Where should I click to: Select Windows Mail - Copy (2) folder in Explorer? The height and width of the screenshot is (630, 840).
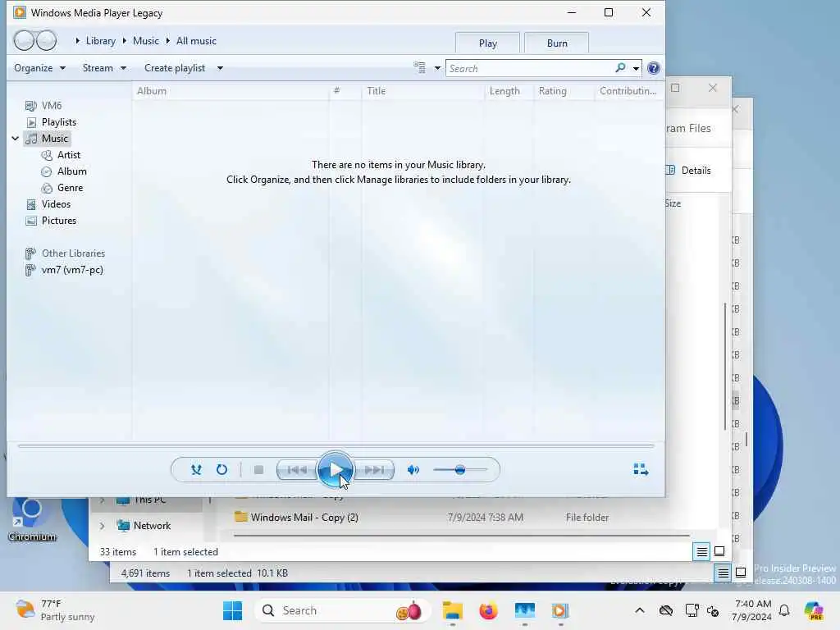point(304,518)
